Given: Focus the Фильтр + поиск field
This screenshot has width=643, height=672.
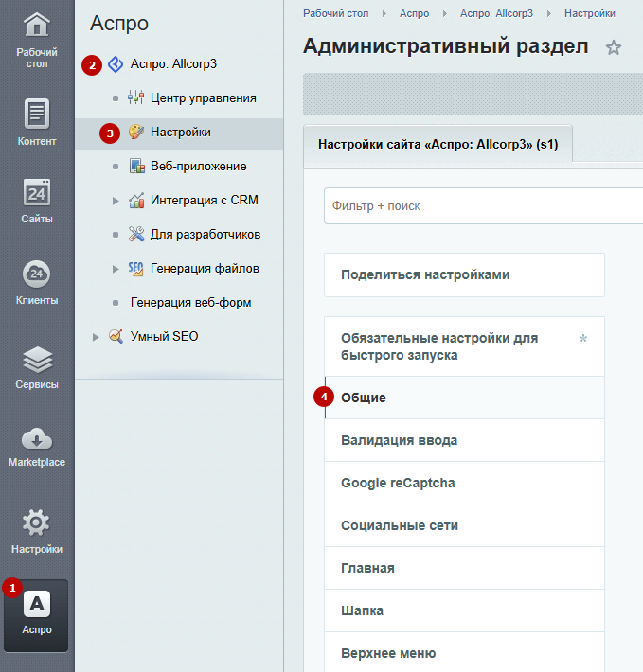Looking at the screenshot, I should pyautogui.click(x=484, y=206).
